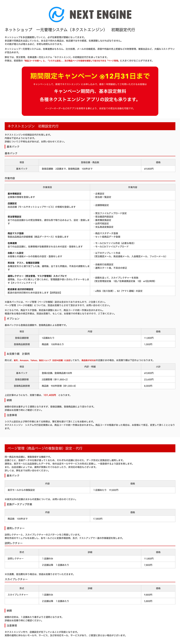The image size is (180, 644).
Task: Click the 登録店舗数 2店舗まで、登録商品数 100件まで cell
Action: coord(90,169)
